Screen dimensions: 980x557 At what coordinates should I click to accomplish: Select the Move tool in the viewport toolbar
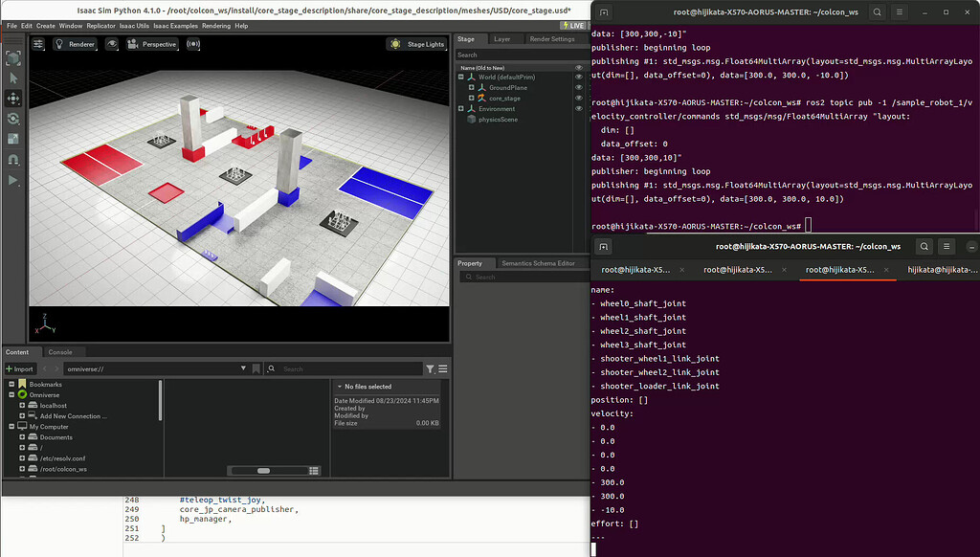point(12,100)
